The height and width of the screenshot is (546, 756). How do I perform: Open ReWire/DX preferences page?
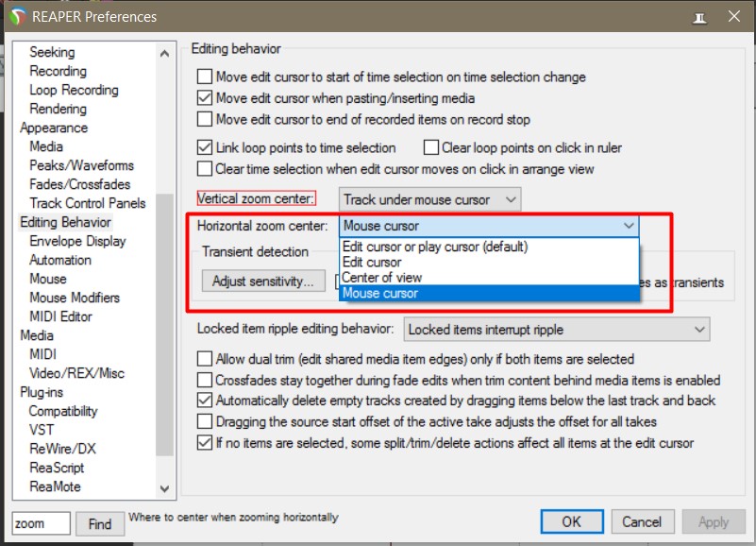click(62, 449)
